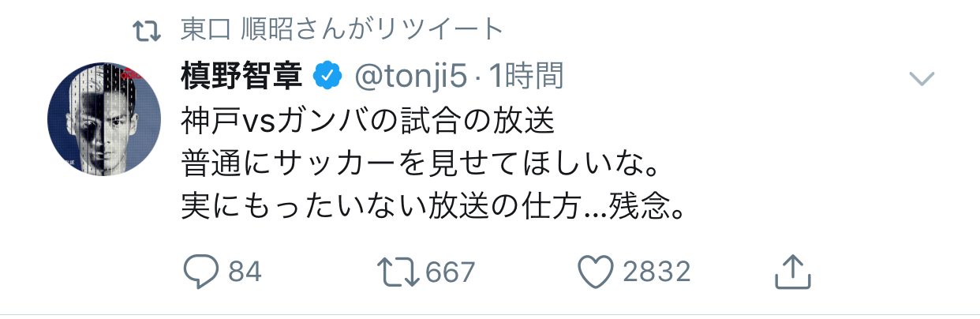Viewport: 980px width, 319px height.
Task: Like the tweet with the heart icon
Action: (x=597, y=272)
